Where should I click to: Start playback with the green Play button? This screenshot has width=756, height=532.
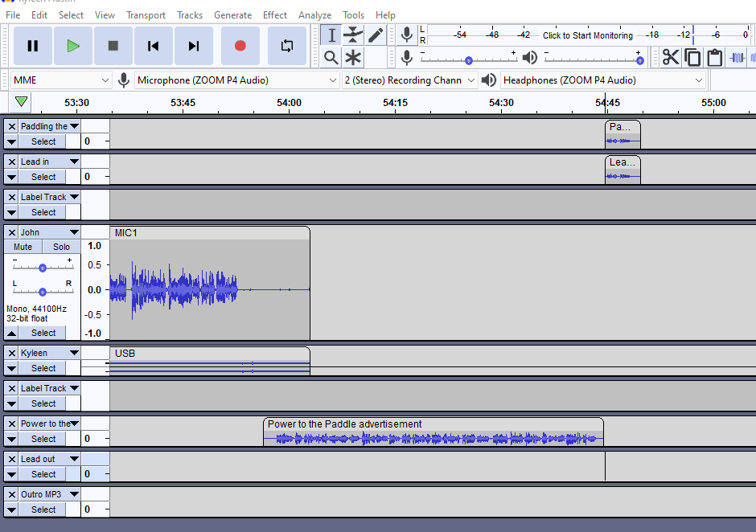(x=73, y=46)
